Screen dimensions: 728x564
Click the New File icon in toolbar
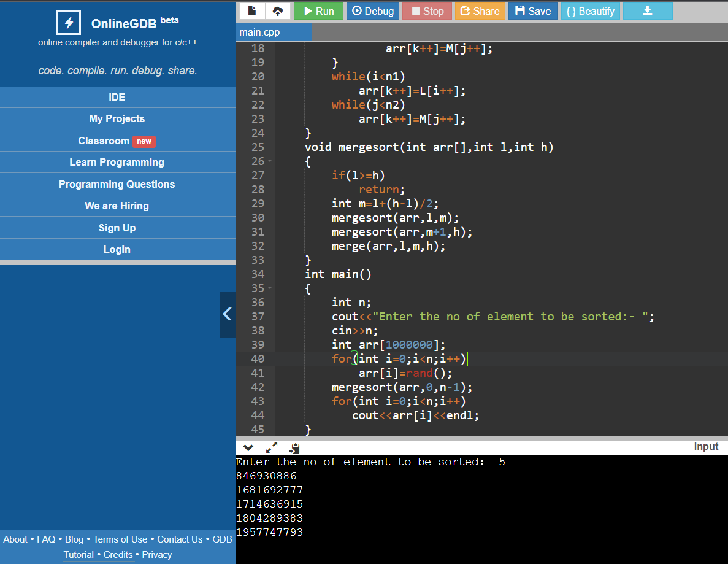point(252,11)
